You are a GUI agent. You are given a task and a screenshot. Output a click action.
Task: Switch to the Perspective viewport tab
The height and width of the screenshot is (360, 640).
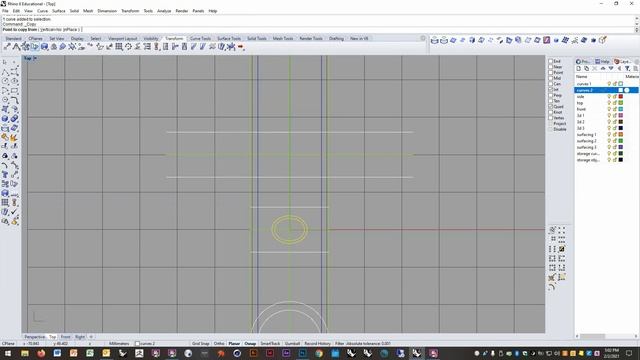click(35, 337)
